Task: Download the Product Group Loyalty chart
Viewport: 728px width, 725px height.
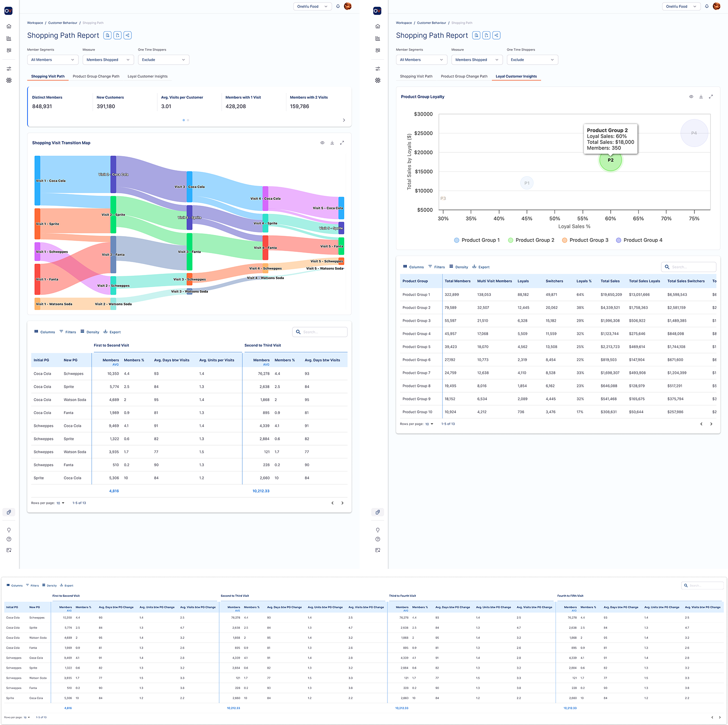Action: point(701,97)
